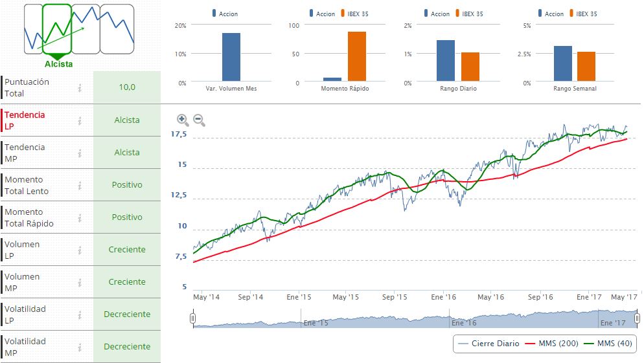644x363 pixels.
Task: Toggle Cierre Diario series in legend
Action: pos(489,344)
